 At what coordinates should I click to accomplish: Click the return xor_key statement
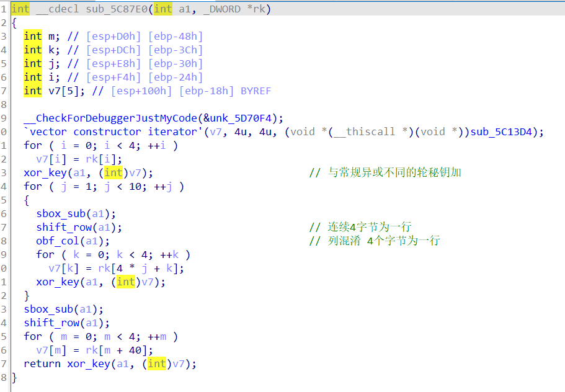pos(110,364)
